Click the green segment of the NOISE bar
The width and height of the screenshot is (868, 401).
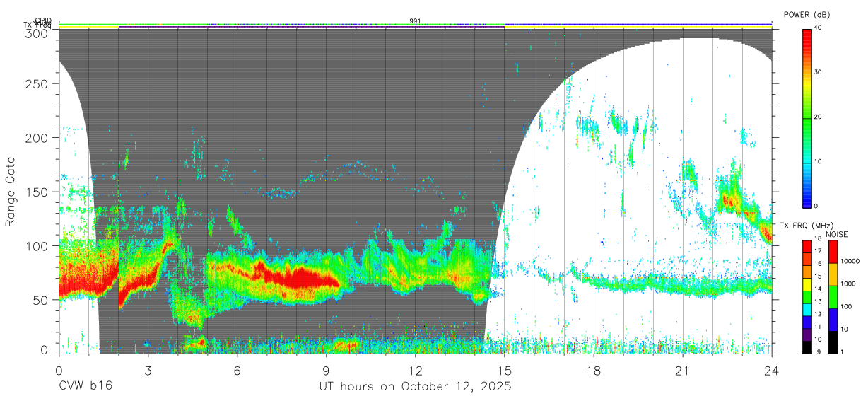click(x=832, y=297)
